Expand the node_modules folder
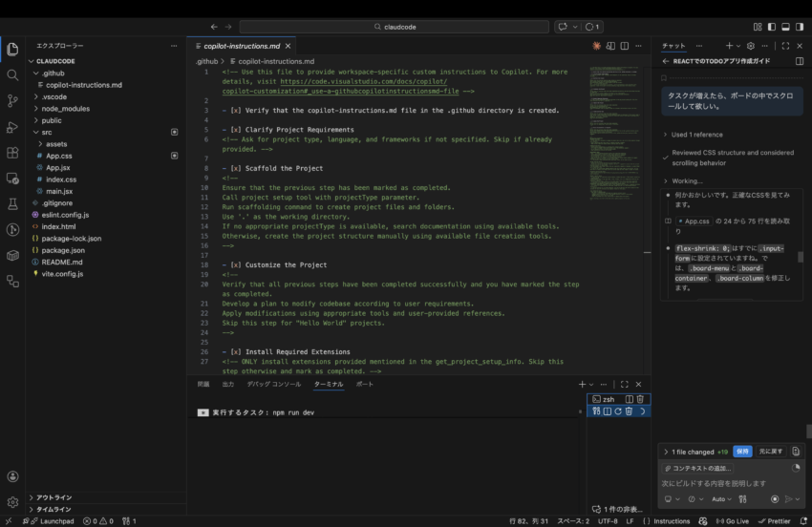The height and width of the screenshot is (527, 812). coord(65,109)
